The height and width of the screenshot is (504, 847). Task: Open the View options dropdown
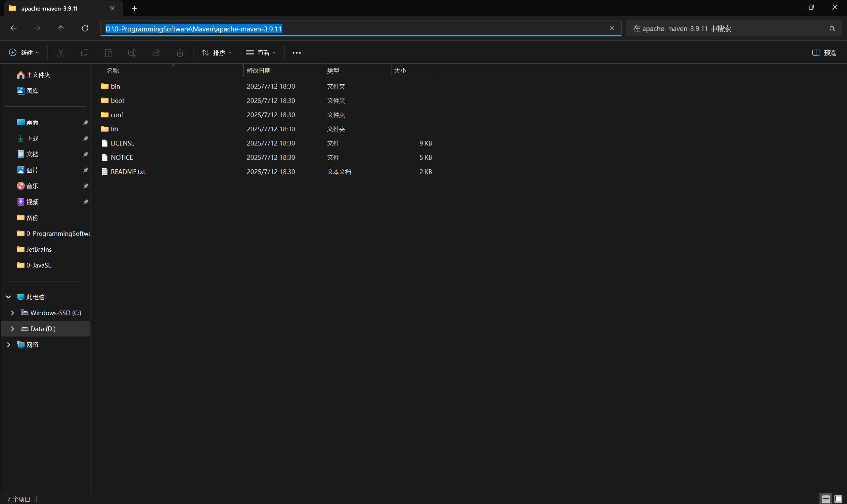[x=261, y=53]
